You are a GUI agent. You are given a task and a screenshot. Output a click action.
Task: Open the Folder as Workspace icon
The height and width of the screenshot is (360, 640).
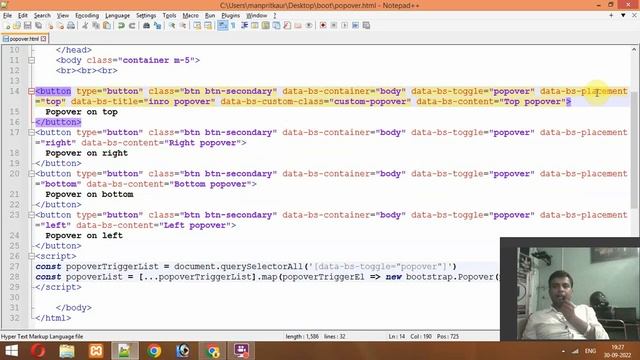(x=298, y=25)
